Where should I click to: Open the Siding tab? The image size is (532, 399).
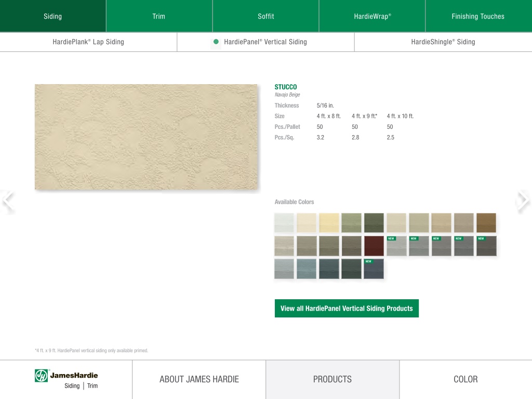(x=53, y=16)
